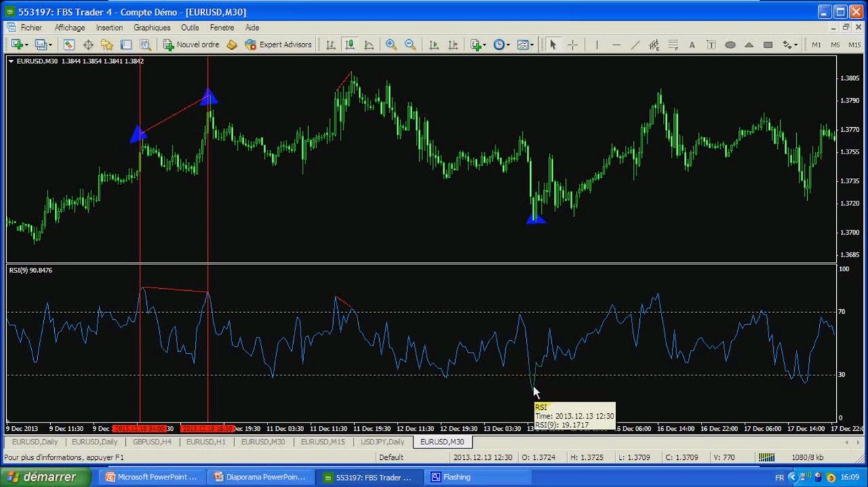Screen dimensions: 868x487
Task: Switch to the GBPUSD,H4 chart tab
Action: 152,442
